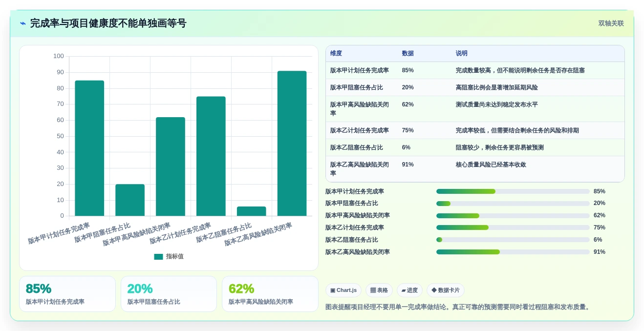Screen dimensions: 644x331
Task: Click the 20% data cell in table
Action: [x=408, y=87]
